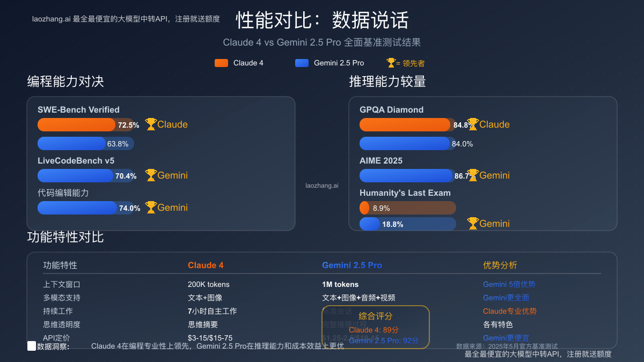Click the 综合评分 score box title
Viewport: 644px width, 362px height.
(x=376, y=316)
